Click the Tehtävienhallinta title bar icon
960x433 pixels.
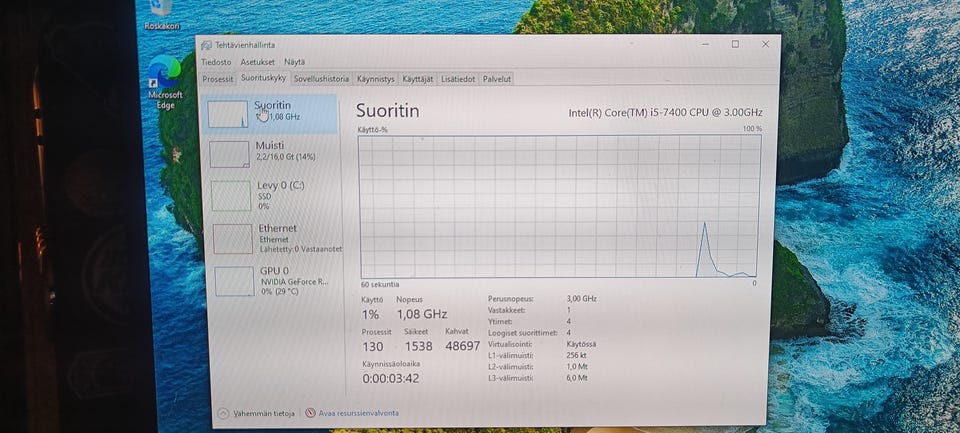click(x=207, y=45)
